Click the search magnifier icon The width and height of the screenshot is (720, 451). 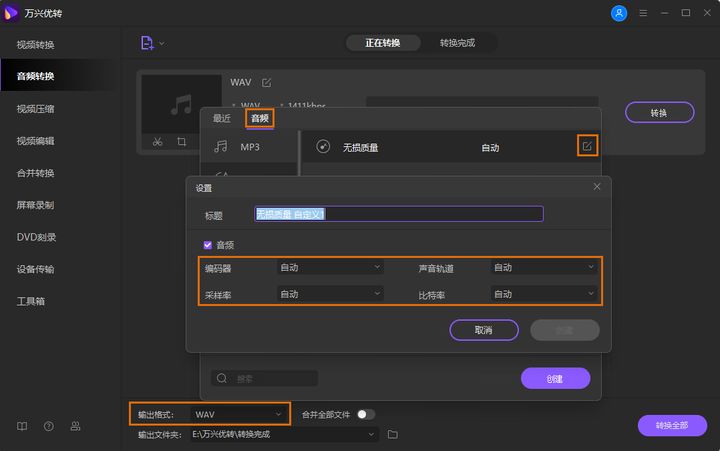[x=222, y=378]
